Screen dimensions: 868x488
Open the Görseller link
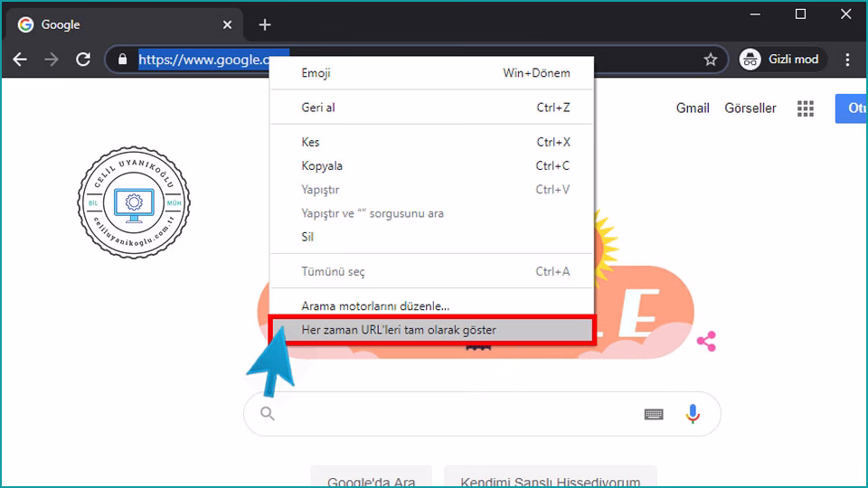coord(750,108)
